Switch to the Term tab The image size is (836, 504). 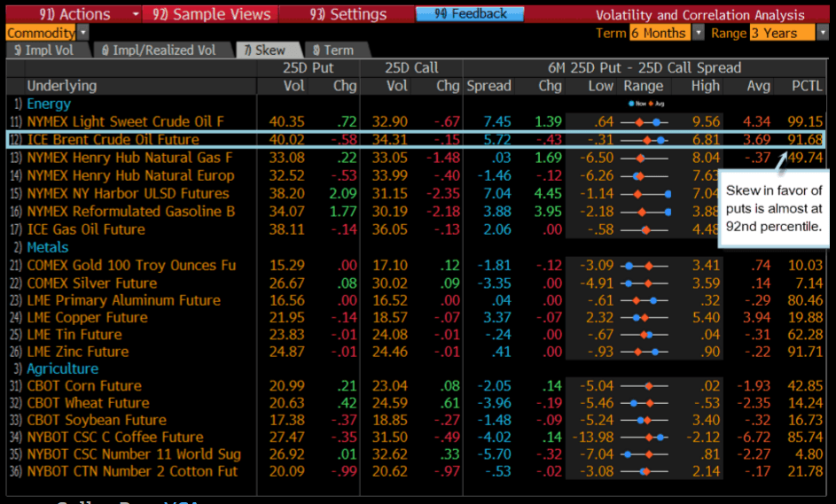click(x=332, y=50)
